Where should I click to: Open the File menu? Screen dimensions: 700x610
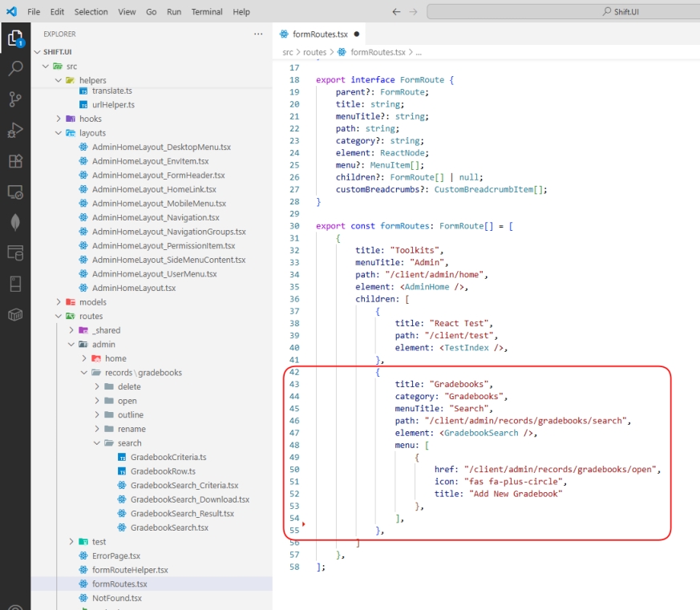coord(34,11)
